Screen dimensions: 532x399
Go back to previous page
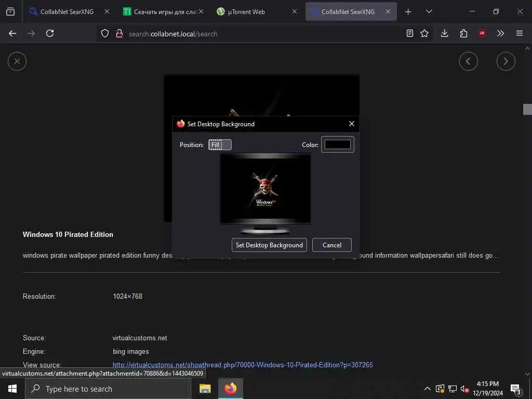(x=12, y=33)
